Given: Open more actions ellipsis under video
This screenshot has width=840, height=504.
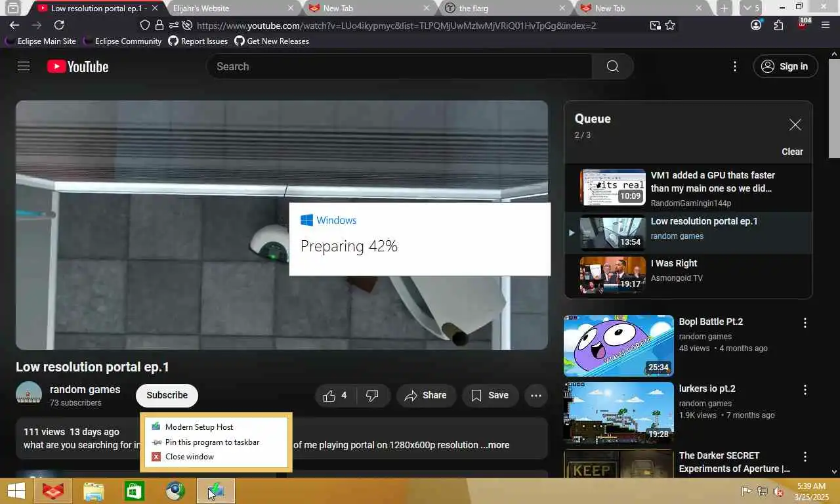Looking at the screenshot, I should [x=536, y=395].
